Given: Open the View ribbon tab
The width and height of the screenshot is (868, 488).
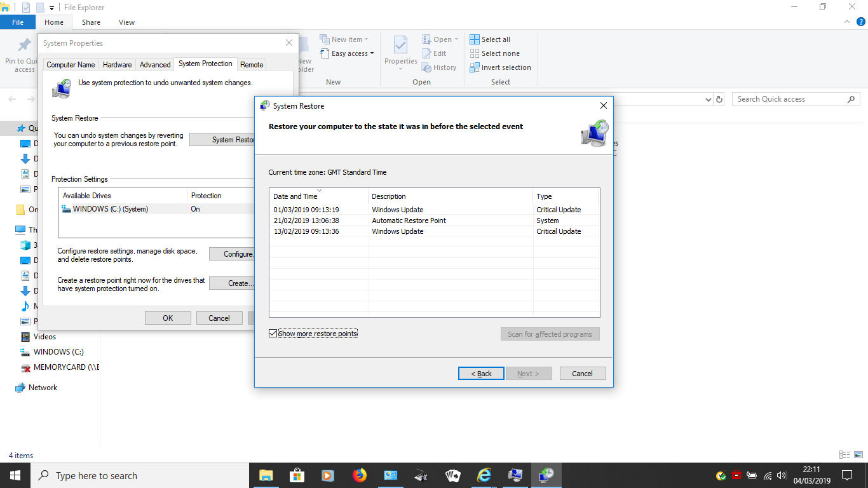Looking at the screenshot, I should pos(126,22).
